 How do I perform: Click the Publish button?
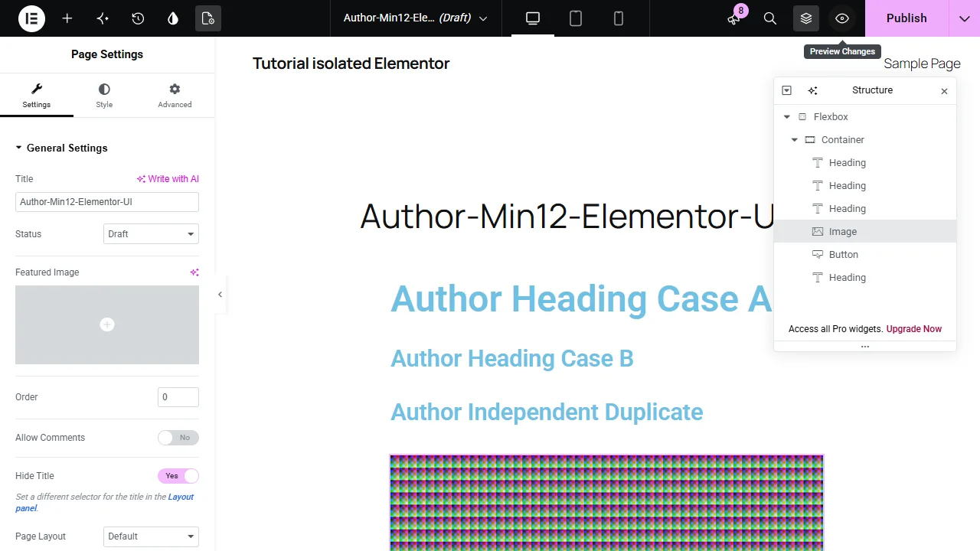(x=906, y=18)
